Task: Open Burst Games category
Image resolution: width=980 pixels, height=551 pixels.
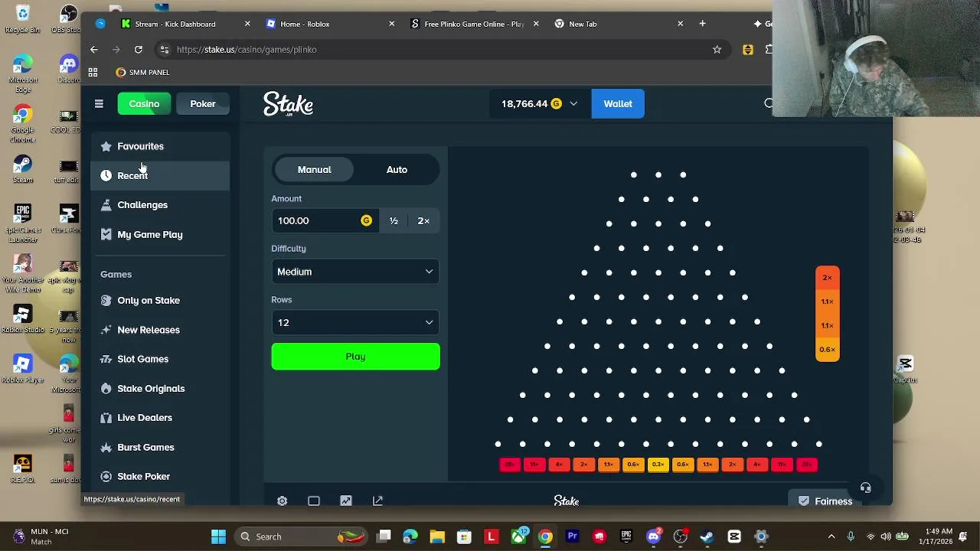Action: pyautogui.click(x=160, y=447)
